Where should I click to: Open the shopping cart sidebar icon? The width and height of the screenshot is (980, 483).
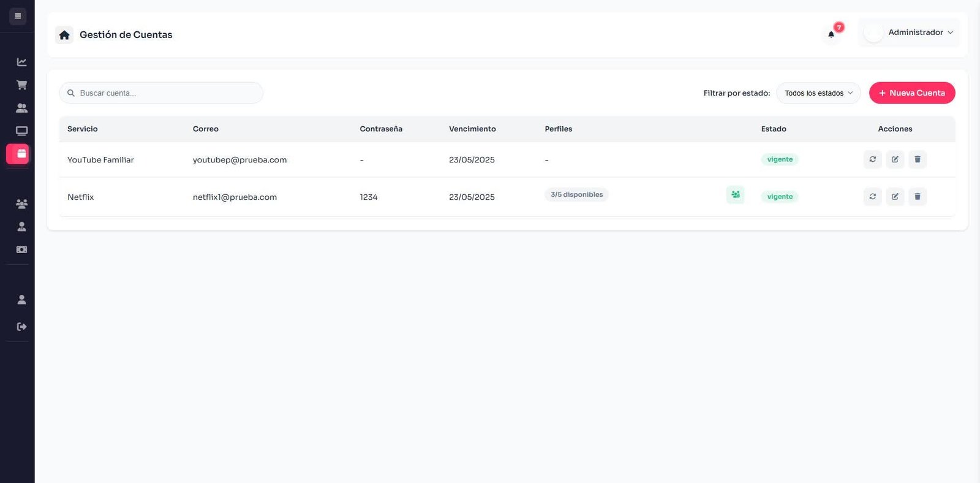click(x=21, y=85)
